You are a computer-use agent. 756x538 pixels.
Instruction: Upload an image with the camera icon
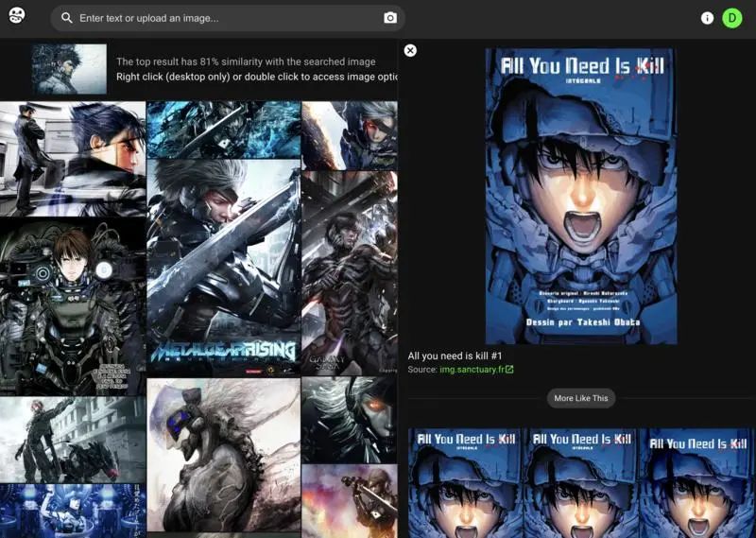coord(390,18)
